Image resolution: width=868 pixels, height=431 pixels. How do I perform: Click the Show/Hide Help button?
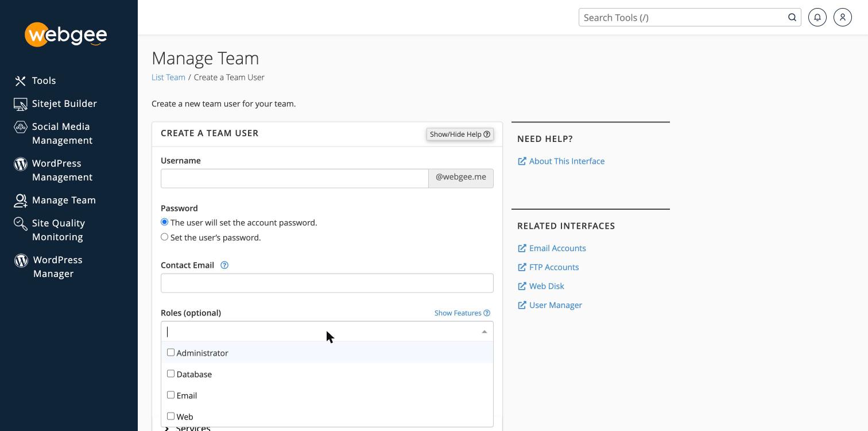click(x=460, y=134)
